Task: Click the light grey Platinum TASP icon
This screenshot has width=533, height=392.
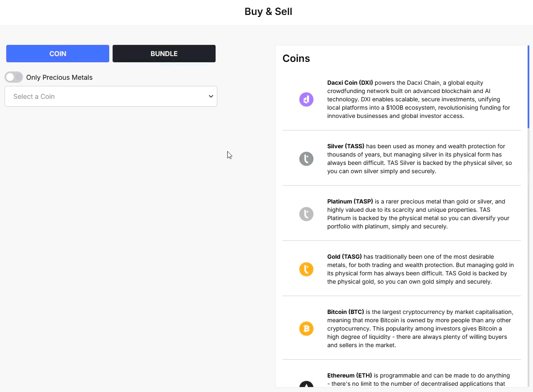Action: [x=306, y=214]
